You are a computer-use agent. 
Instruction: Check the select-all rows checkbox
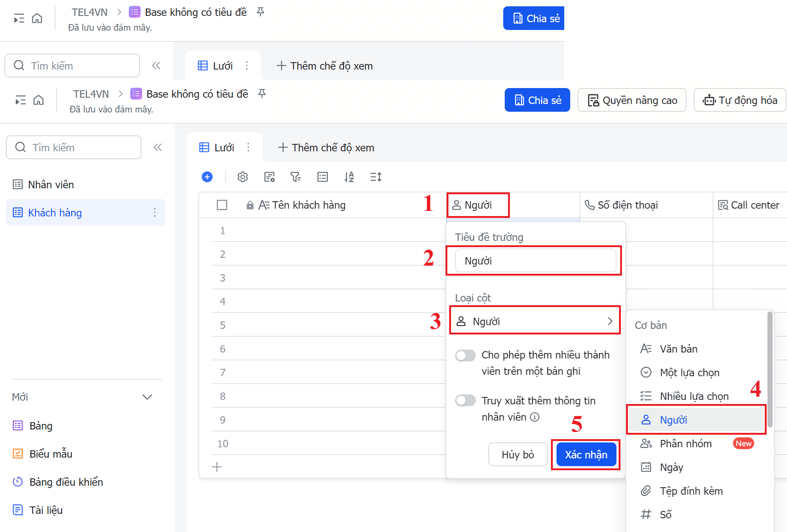pos(222,205)
